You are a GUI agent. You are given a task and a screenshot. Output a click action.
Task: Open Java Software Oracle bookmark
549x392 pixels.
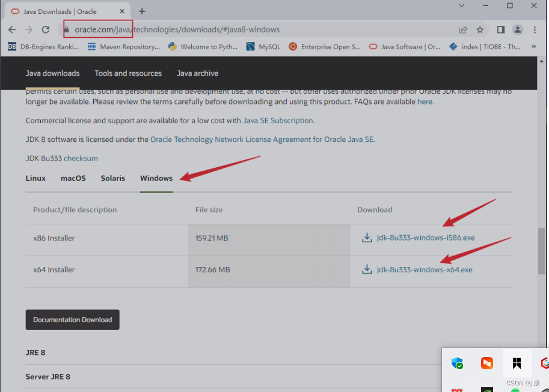click(405, 46)
